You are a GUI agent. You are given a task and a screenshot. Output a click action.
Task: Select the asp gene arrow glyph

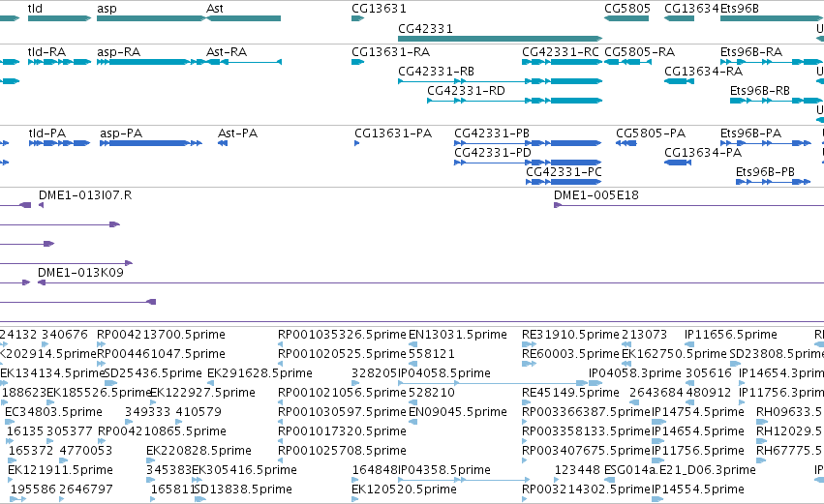152,18
